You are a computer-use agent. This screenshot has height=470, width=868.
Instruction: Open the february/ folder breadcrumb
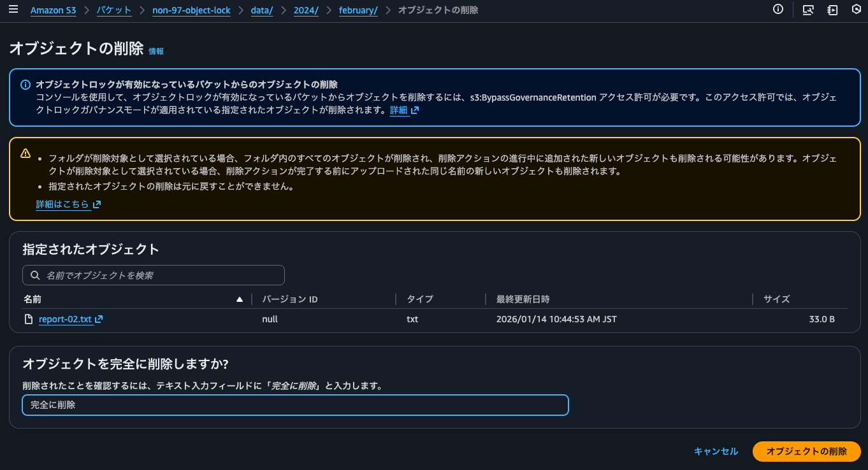(x=357, y=10)
